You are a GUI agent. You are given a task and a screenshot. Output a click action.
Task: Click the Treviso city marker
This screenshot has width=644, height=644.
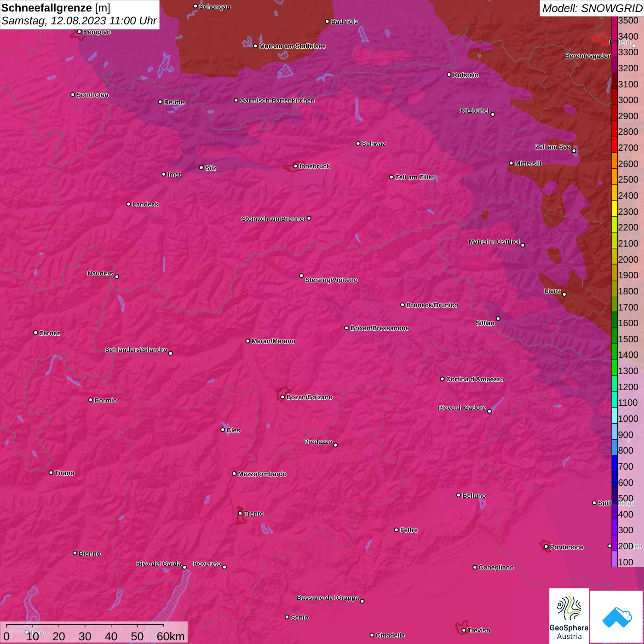464,630
